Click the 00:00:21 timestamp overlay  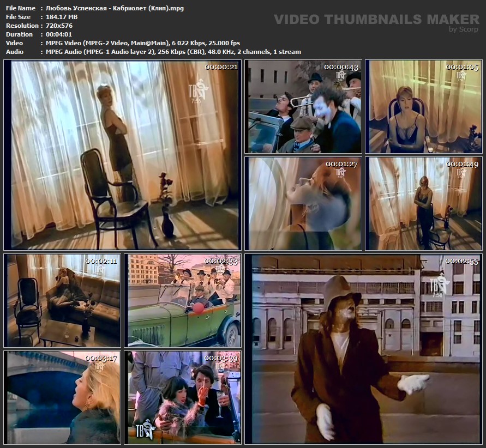pyautogui.click(x=221, y=67)
